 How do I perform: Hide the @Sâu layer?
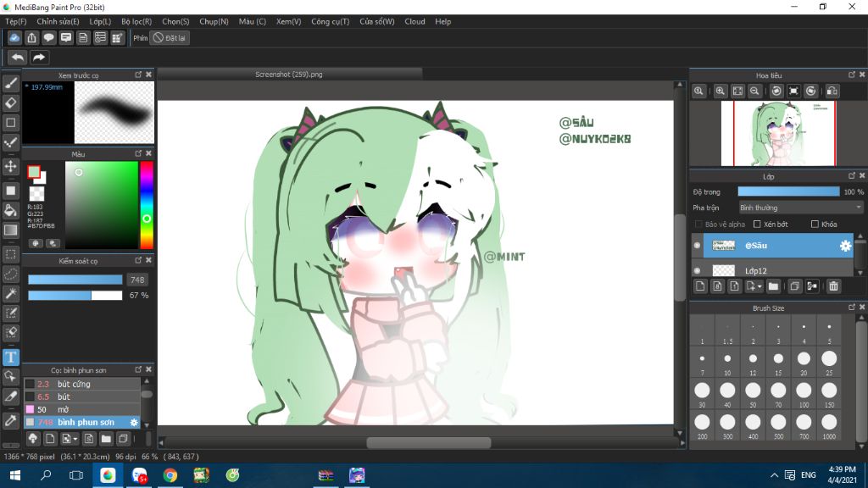(x=697, y=245)
